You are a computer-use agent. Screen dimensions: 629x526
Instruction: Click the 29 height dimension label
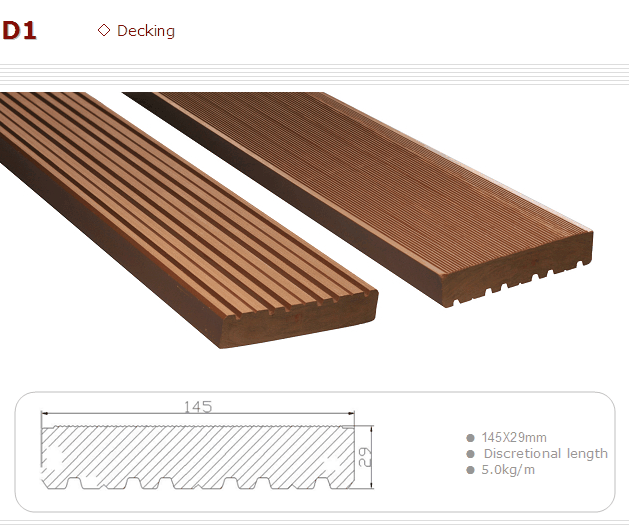365,457
